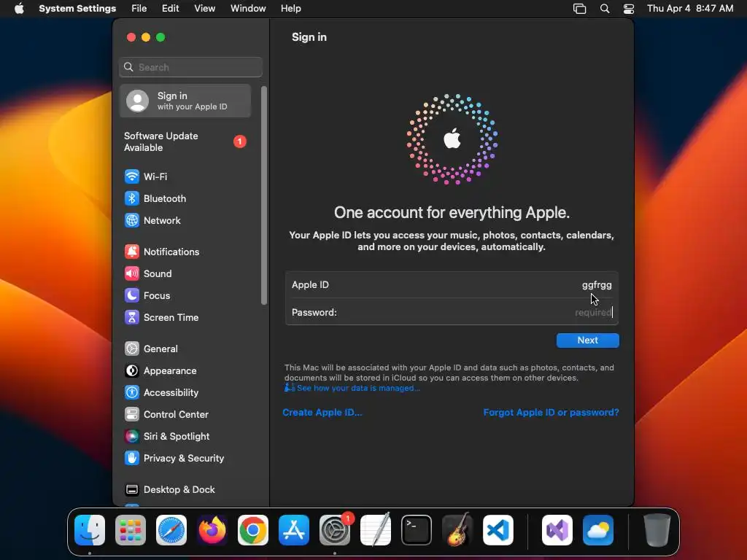Launch Safari from the Dock
Viewport: 747px width, 560px height.
point(171,530)
